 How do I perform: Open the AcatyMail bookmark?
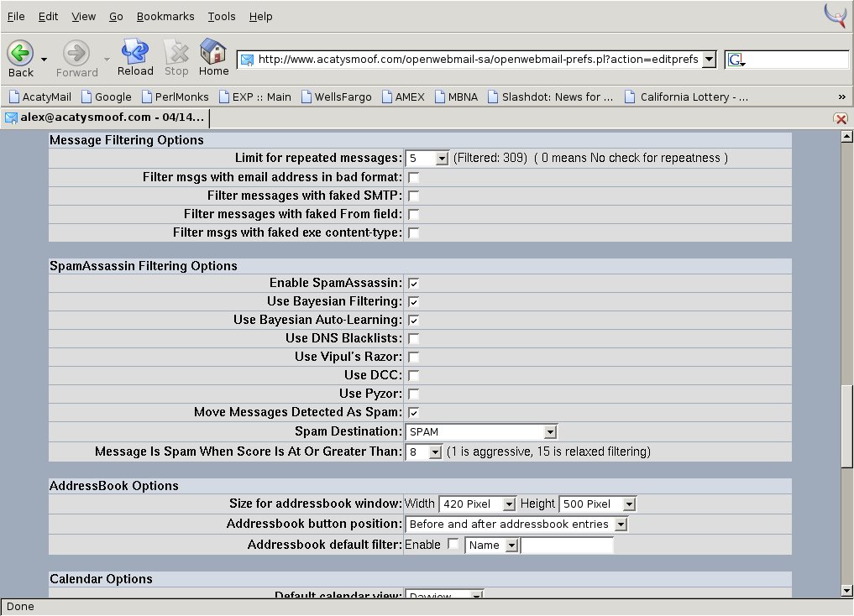pyautogui.click(x=40, y=97)
